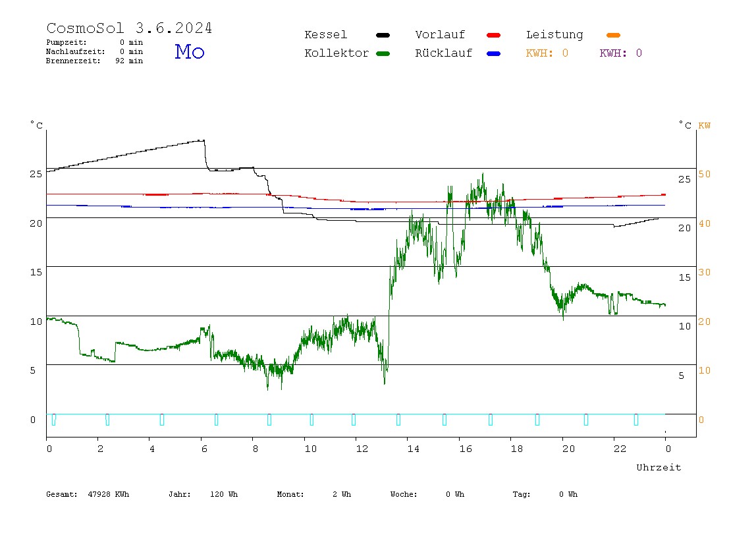756x535 pixels.
Task: Click the orange 10 KW scale value
Action: pos(705,370)
